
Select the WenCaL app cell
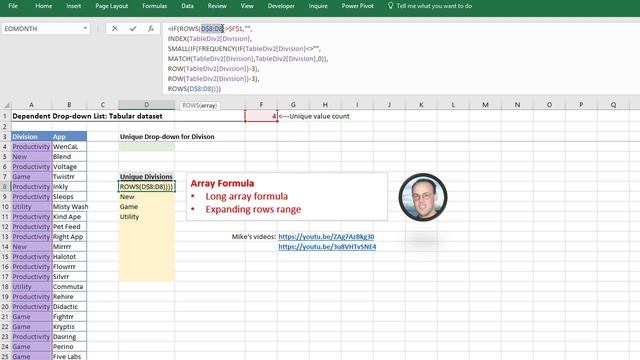coord(69,147)
